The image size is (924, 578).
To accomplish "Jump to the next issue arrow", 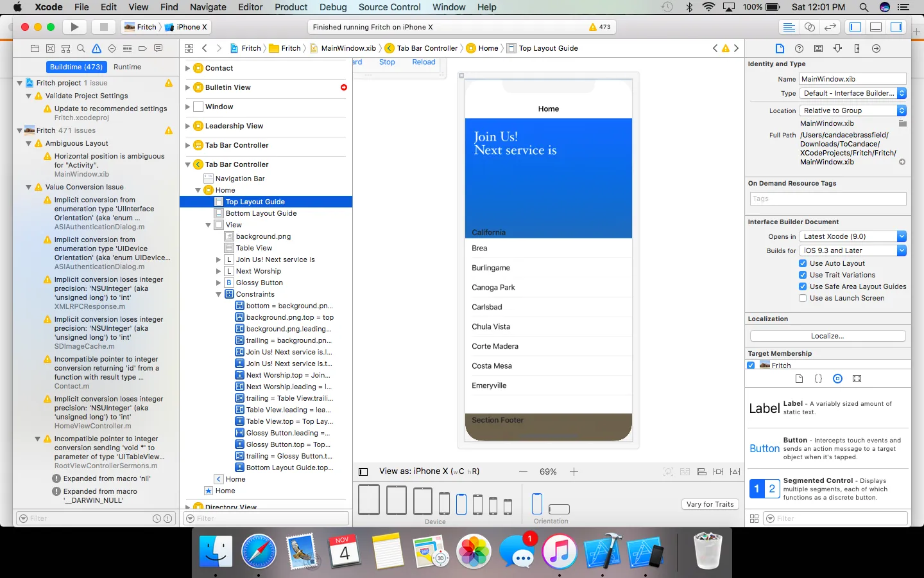I will [x=736, y=48].
